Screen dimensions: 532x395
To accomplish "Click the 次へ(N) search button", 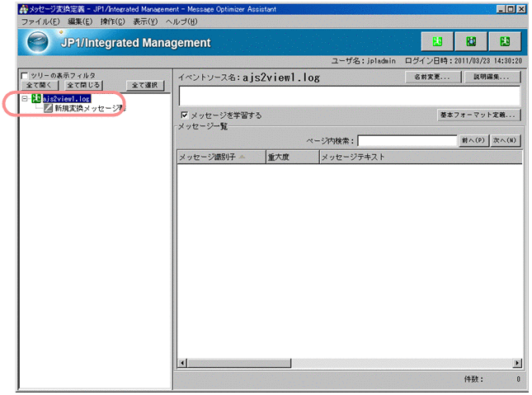I will tap(506, 140).
